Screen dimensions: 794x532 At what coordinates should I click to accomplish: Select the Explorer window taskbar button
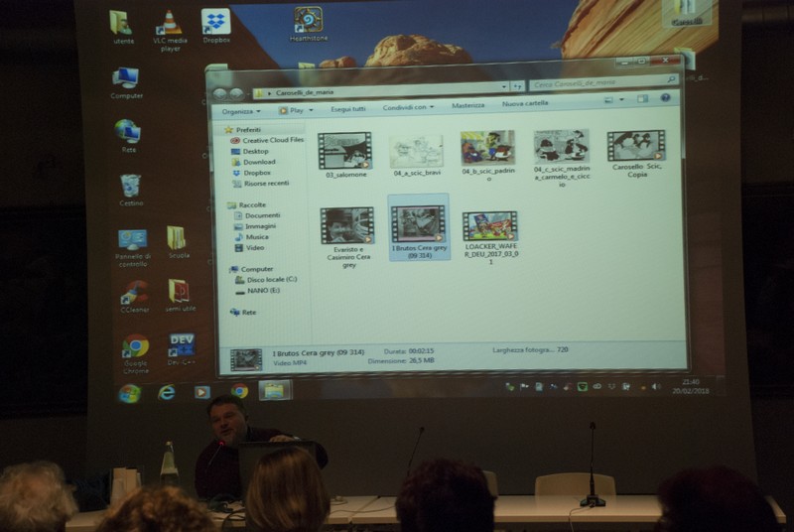point(275,390)
